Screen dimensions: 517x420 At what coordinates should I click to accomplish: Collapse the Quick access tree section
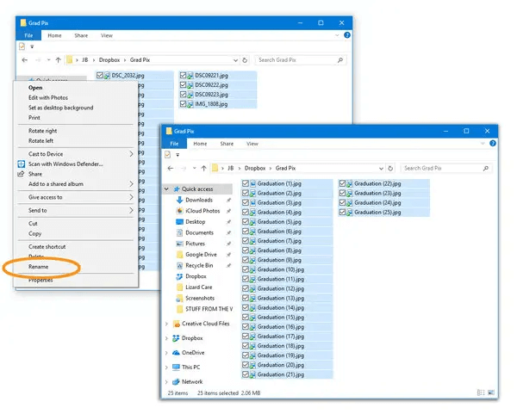coord(166,188)
